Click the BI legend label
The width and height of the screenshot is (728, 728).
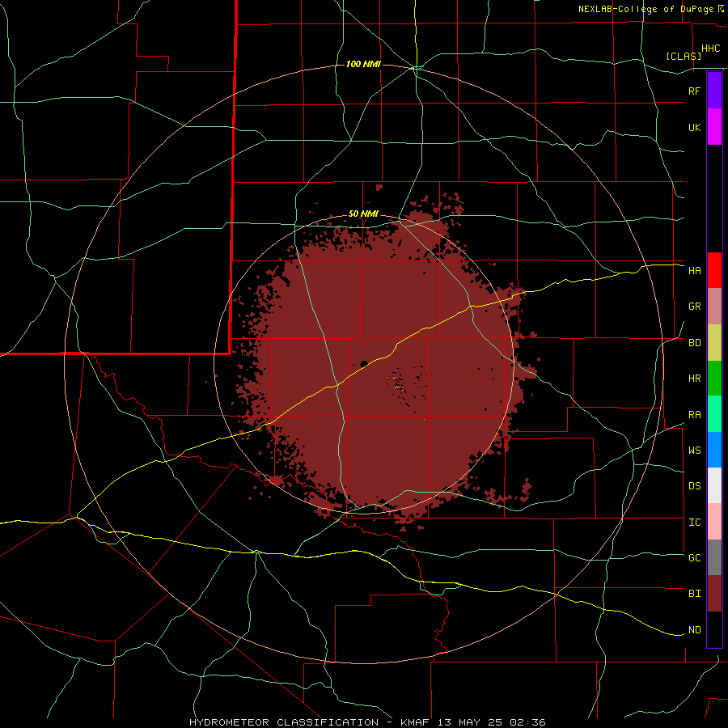tap(694, 594)
